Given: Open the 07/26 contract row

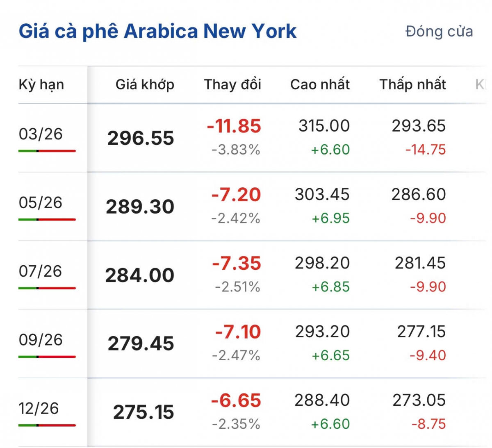Looking at the screenshot, I should [x=41, y=271].
